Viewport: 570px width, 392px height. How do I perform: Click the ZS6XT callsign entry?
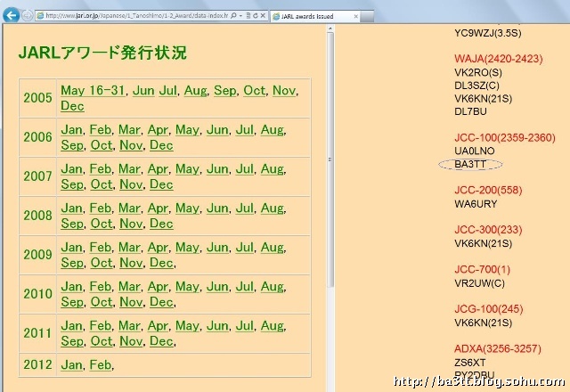470,363
